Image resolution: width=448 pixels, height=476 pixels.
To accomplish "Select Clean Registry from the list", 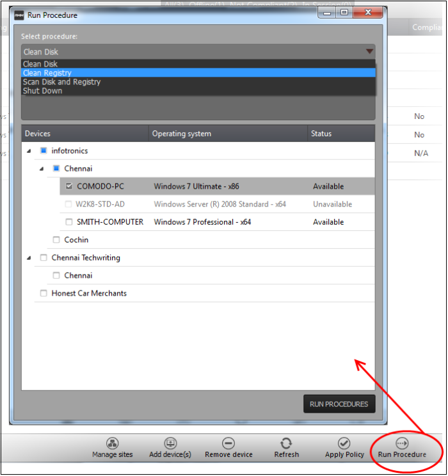I will [198, 73].
